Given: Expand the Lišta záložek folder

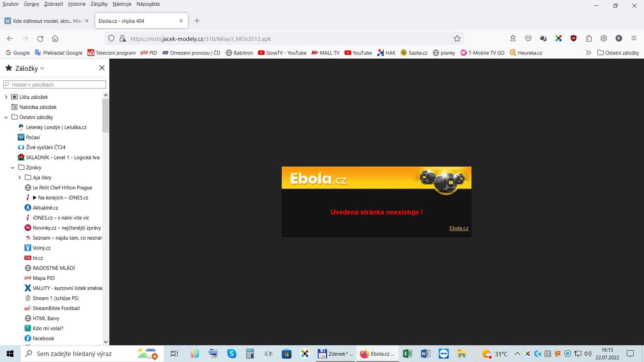Looking at the screenshot, I should pyautogui.click(x=6, y=97).
